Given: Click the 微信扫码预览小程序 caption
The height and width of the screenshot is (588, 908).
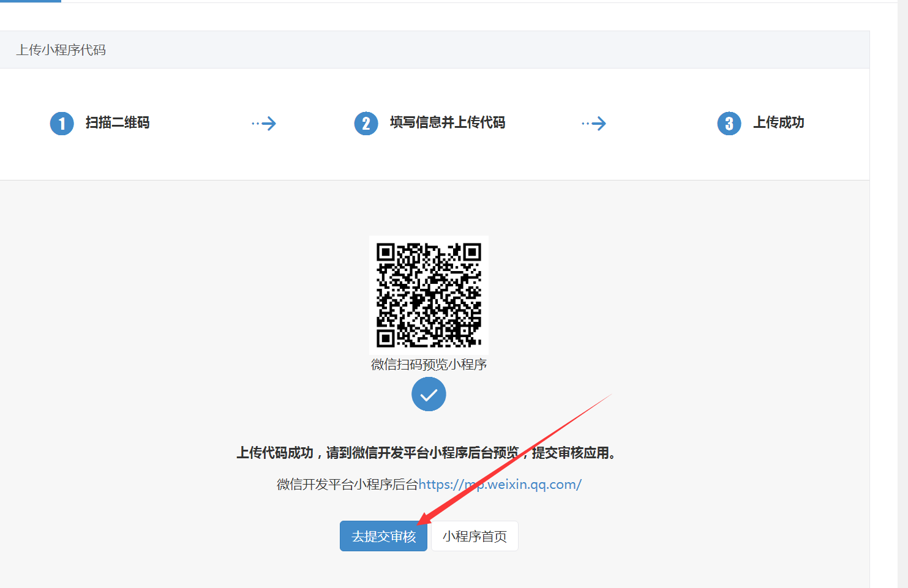Looking at the screenshot, I should coord(429,365).
